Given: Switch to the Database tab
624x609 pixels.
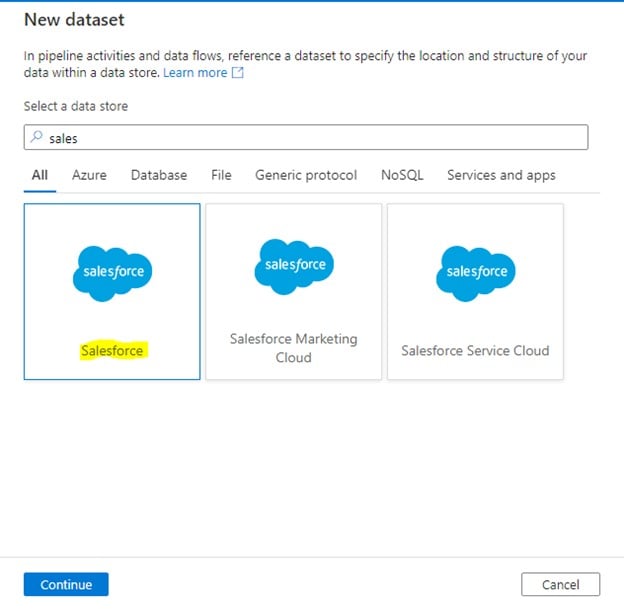Looking at the screenshot, I should coord(159,175).
